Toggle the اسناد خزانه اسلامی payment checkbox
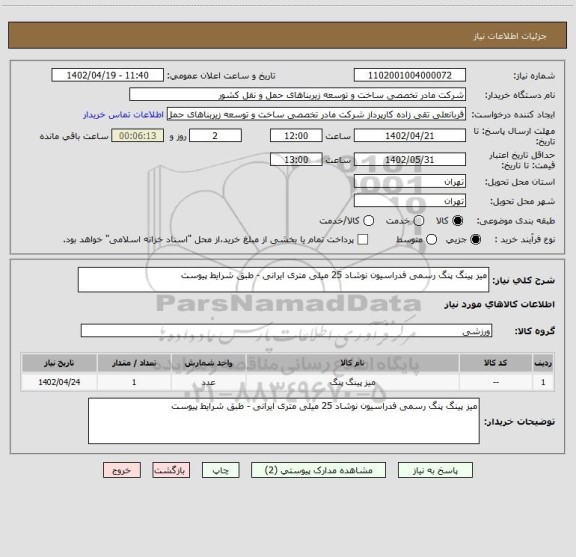 tap(363, 240)
